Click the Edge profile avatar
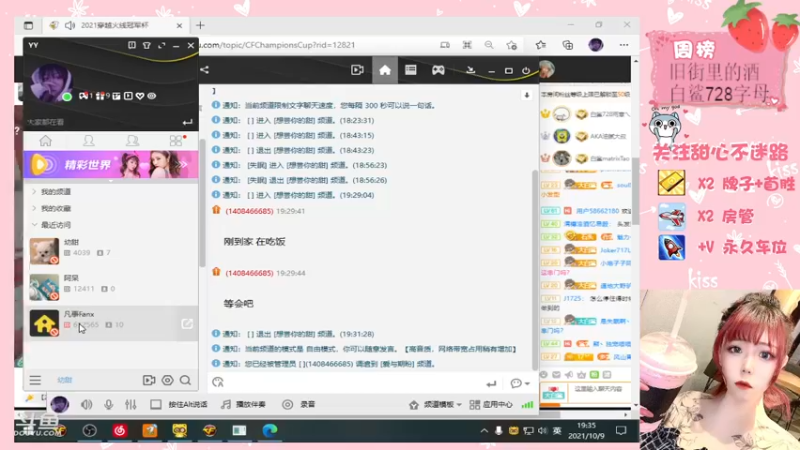 (x=595, y=45)
